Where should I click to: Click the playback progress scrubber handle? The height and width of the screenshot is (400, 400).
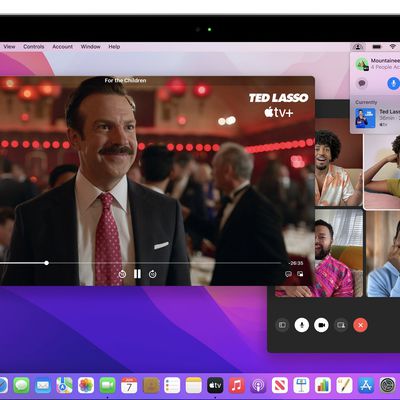47,263
